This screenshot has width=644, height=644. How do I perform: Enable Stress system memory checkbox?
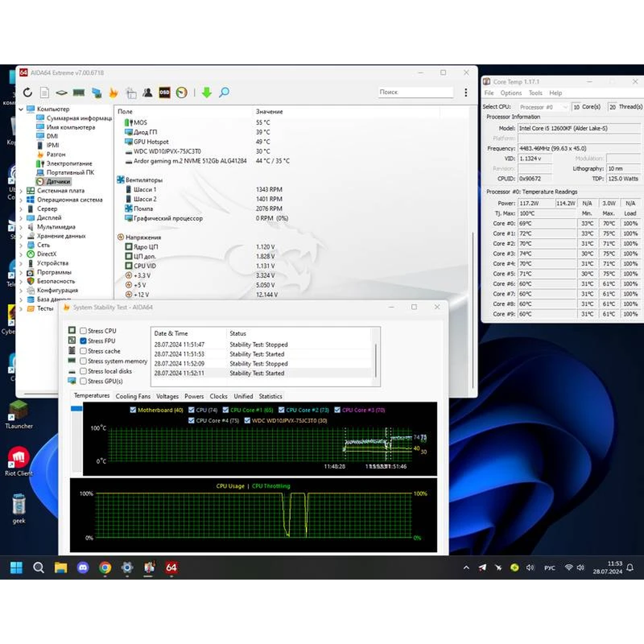[83, 361]
